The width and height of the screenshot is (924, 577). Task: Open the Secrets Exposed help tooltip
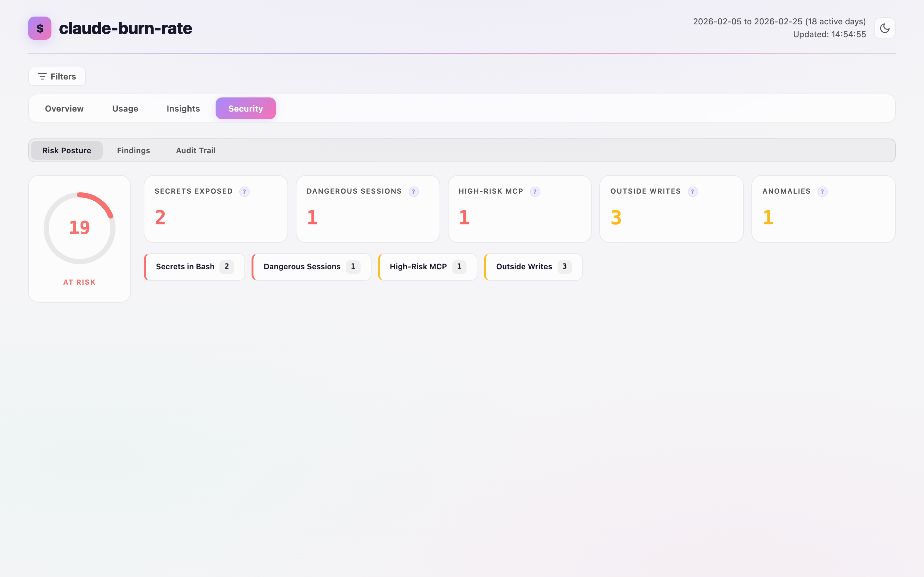(x=244, y=192)
